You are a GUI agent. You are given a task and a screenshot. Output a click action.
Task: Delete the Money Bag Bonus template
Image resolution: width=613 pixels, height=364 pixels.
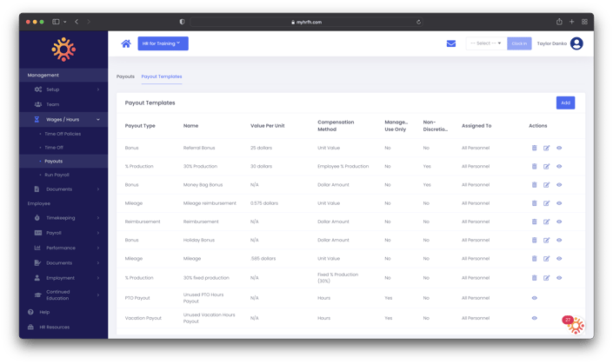tap(534, 185)
